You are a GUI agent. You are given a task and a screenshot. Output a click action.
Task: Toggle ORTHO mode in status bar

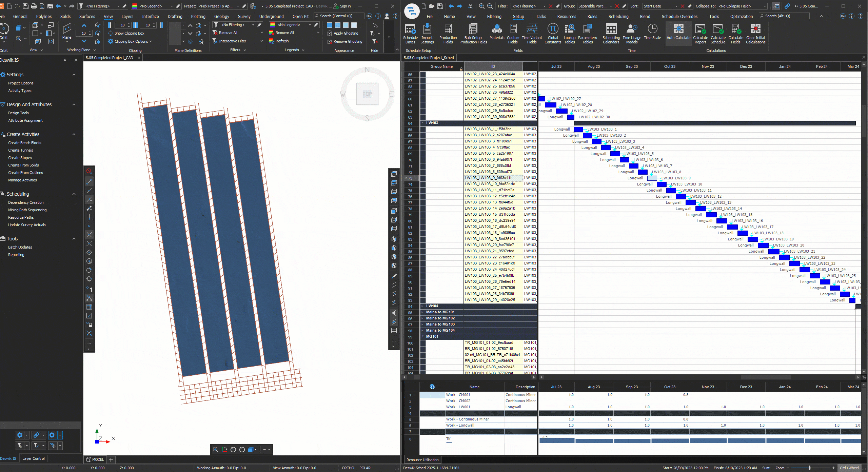click(348, 468)
